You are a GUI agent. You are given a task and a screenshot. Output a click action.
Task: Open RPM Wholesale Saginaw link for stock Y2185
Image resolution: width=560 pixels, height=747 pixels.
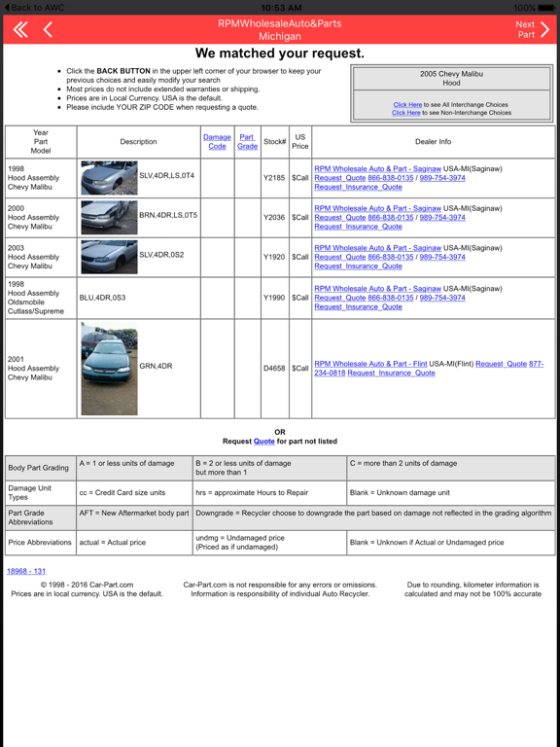(x=377, y=168)
